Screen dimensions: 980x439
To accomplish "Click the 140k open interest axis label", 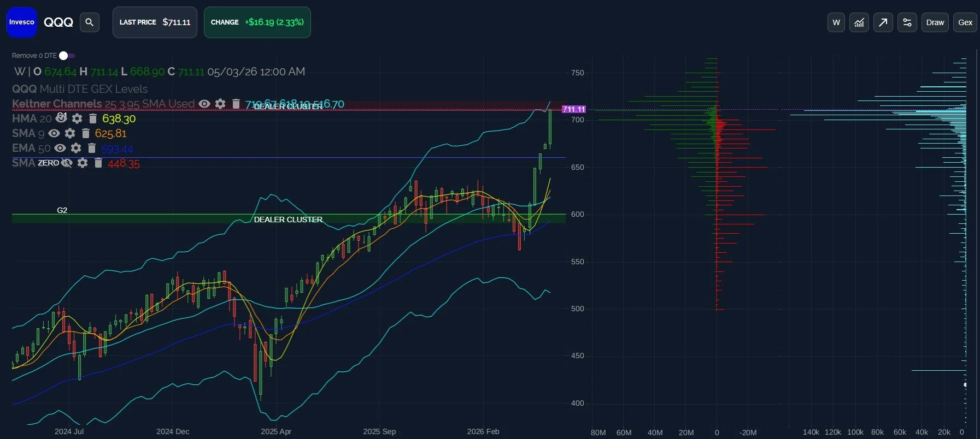I will [x=811, y=432].
